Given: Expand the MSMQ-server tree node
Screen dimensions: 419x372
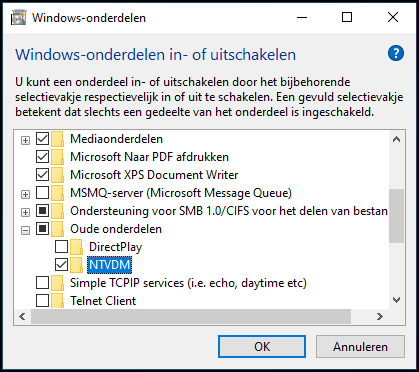Looking at the screenshot, I should [25, 194].
